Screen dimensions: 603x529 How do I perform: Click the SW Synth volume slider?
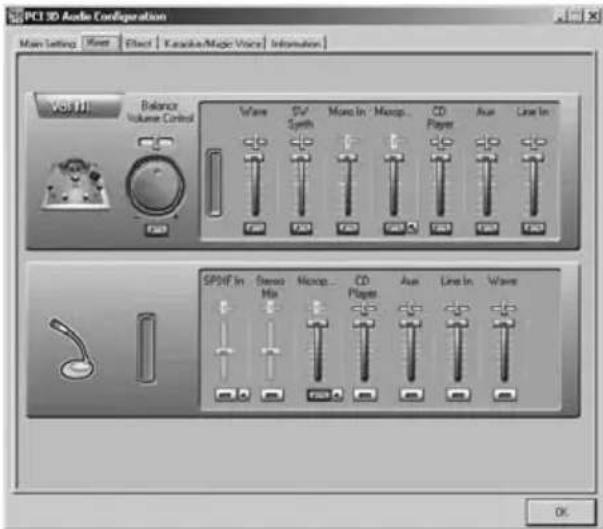point(301,185)
